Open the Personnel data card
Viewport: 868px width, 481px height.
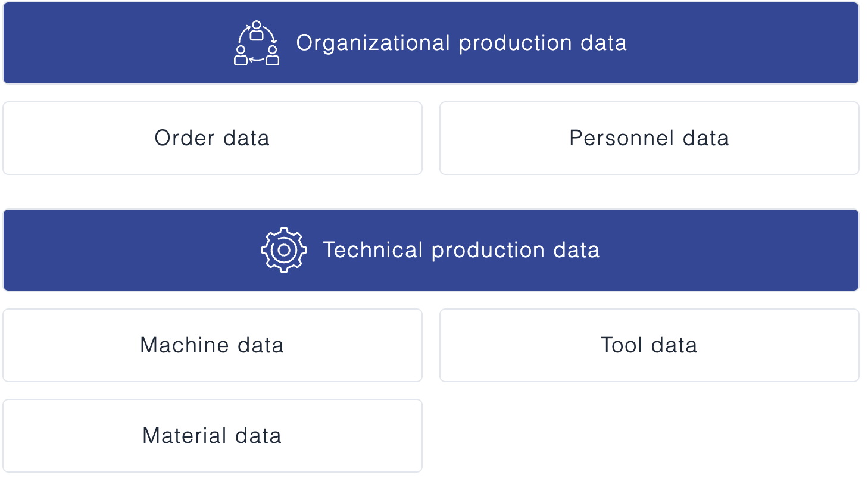649,138
